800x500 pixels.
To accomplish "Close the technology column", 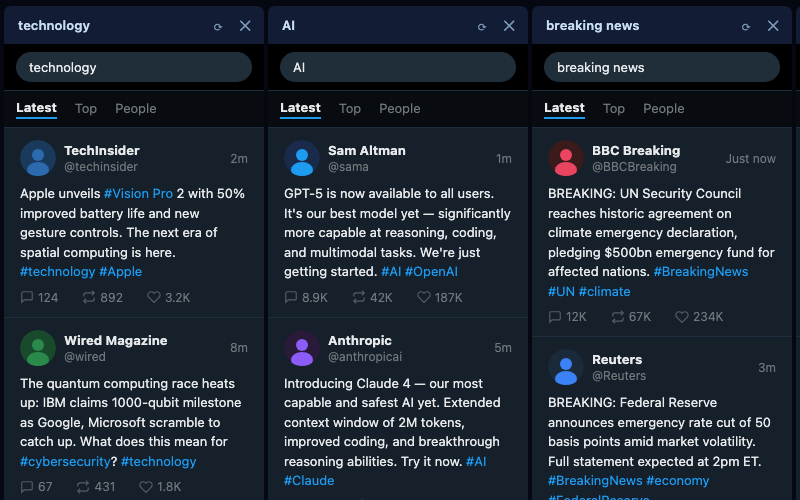I will coord(245,26).
